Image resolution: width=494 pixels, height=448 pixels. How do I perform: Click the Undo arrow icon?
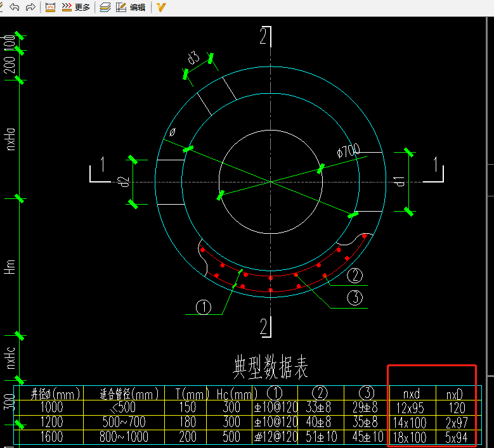(x=15, y=7)
